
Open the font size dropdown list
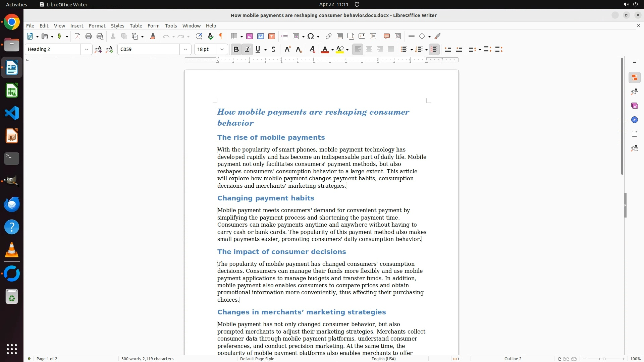[x=222, y=50]
